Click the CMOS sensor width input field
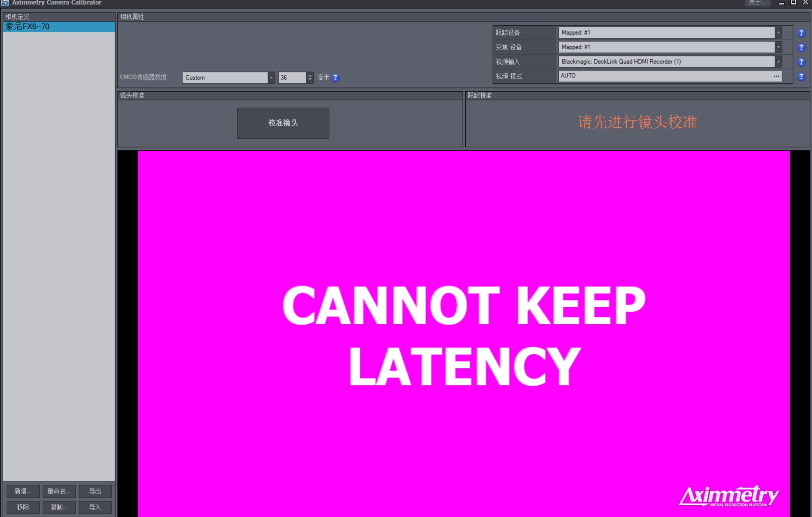Image resolution: width=812 pixels, height=517 pixels. (294, 77)
